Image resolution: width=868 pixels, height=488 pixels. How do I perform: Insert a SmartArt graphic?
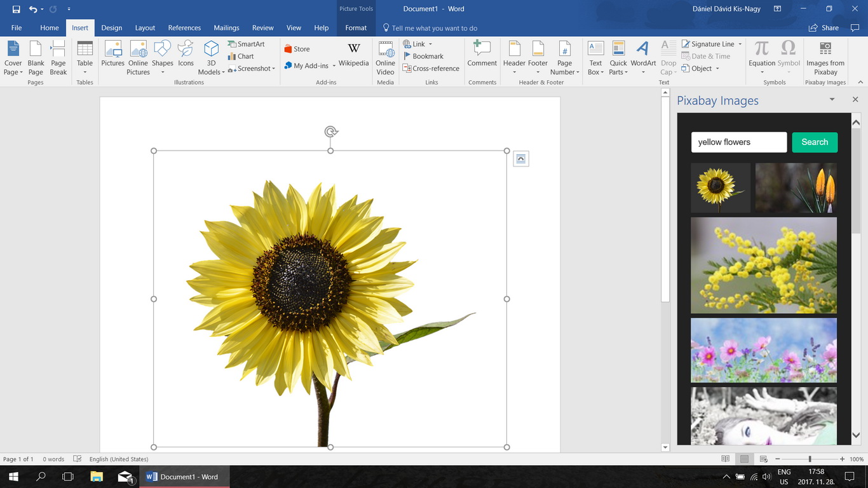coord(246,44)
